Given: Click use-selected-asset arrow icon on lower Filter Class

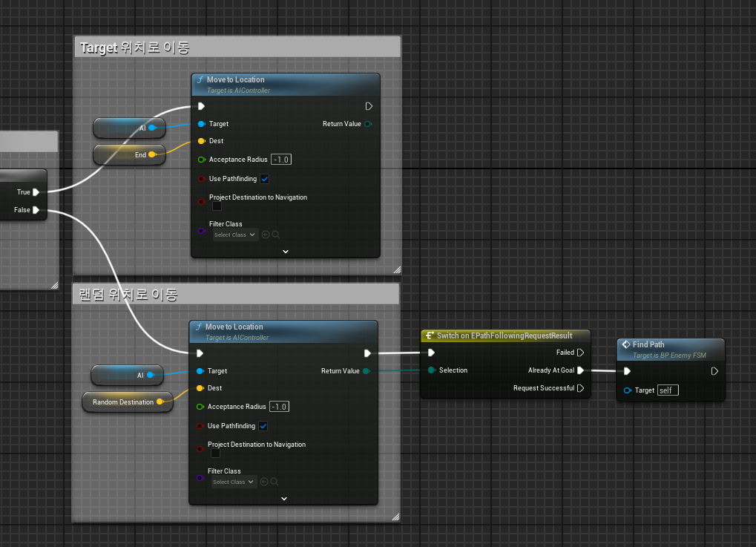Looking at the screenshot, I should (x=264, y=482).
